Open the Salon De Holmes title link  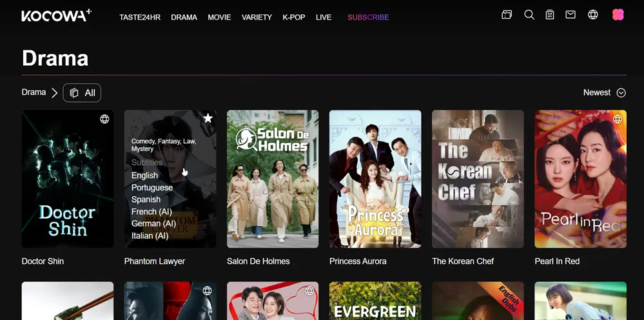click(x=258, y=261)
